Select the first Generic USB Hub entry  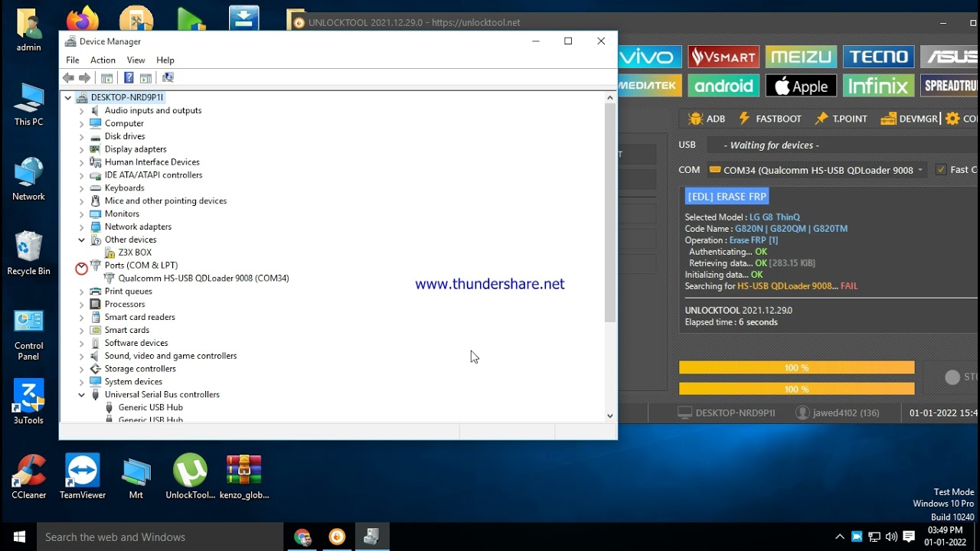pyautogui.click(x=151, y=408)
